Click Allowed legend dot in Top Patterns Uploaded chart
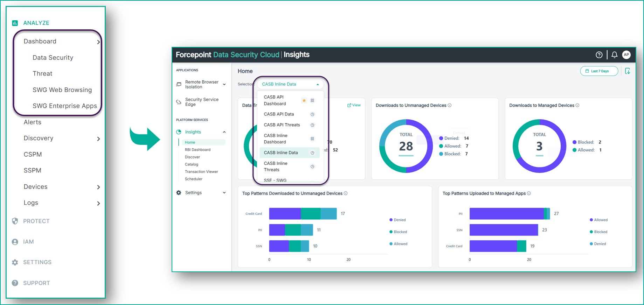 coord(591,220)
